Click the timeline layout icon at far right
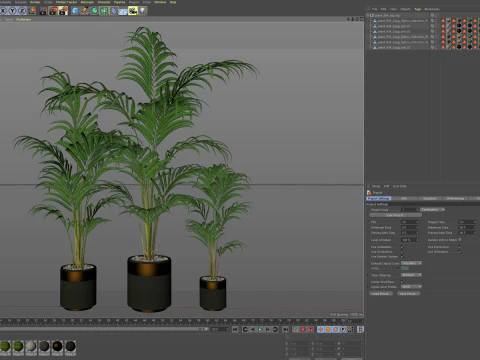 (x=360, y=329)
